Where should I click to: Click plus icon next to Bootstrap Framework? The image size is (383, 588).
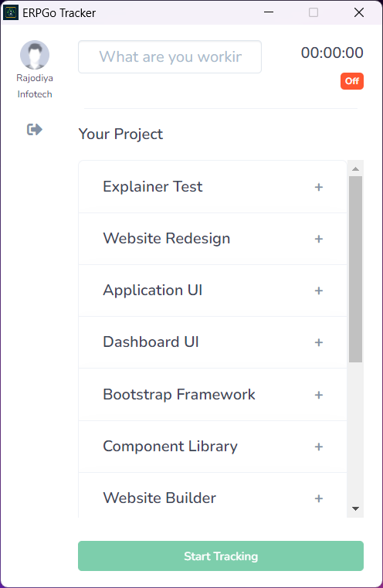tap(319, 395)
